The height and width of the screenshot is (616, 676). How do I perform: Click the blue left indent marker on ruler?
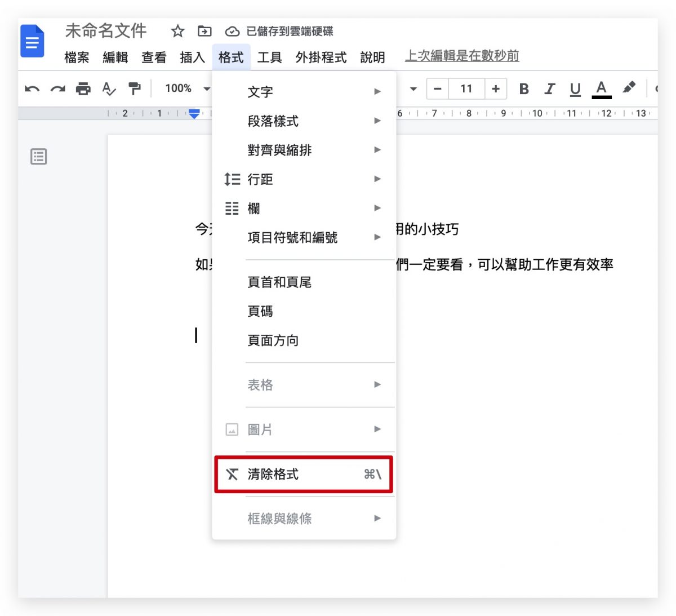point(194,114)
